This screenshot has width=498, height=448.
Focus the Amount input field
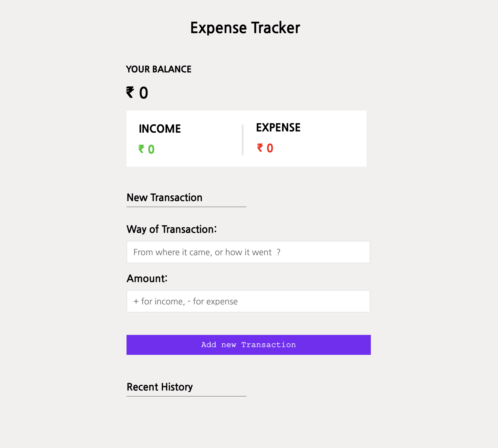point(248,301)
